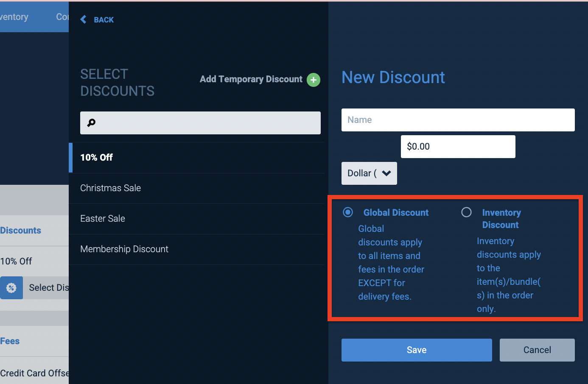Open the Discounts section in the sidebar
Screen dimensions: 588x384
pyautogui.click(x=20, y=230)
